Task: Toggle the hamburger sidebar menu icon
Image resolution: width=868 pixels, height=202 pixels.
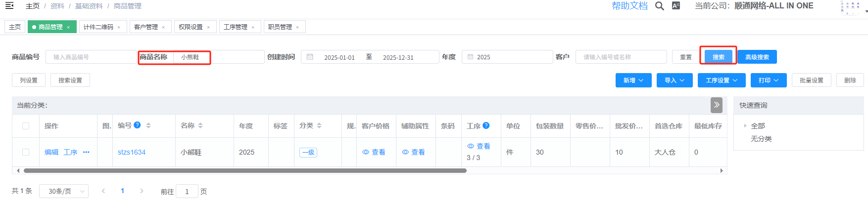Action: coord(9,6)
